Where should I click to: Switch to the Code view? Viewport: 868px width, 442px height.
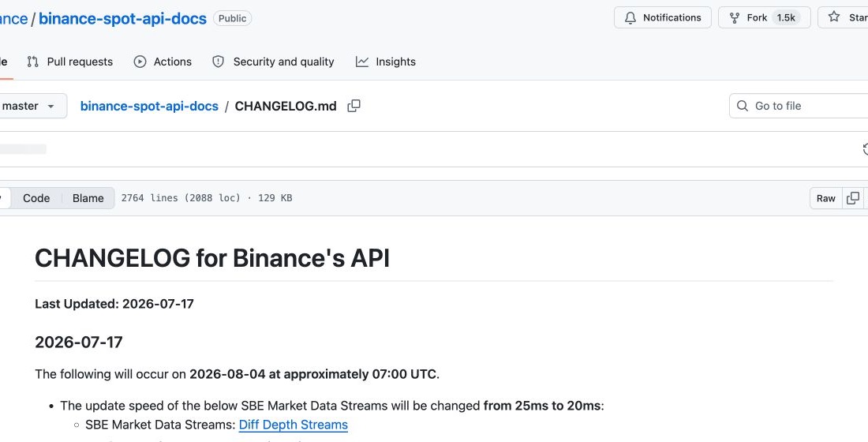[36, 198]
